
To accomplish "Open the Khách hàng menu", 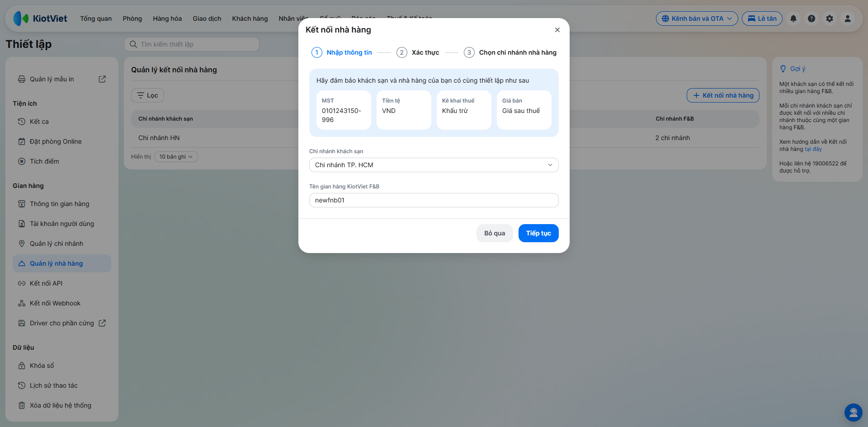I will [250, 19].
